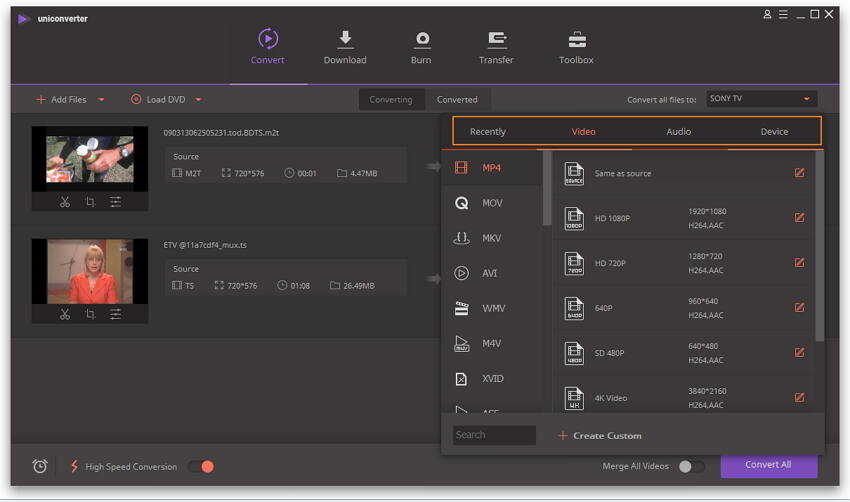Image resolution: width=850 pixels, height=502 pixels.
Task: Click file name ETV @11a7cdf4_mux.ts
Action: [205, 245]
